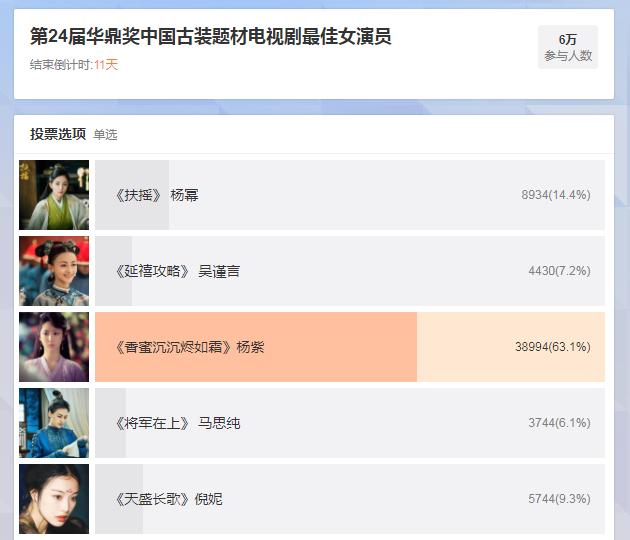Viewport: 630px width, 540px height.
Task: Click the 单选 single-choice label
Action: pos(105,135)
